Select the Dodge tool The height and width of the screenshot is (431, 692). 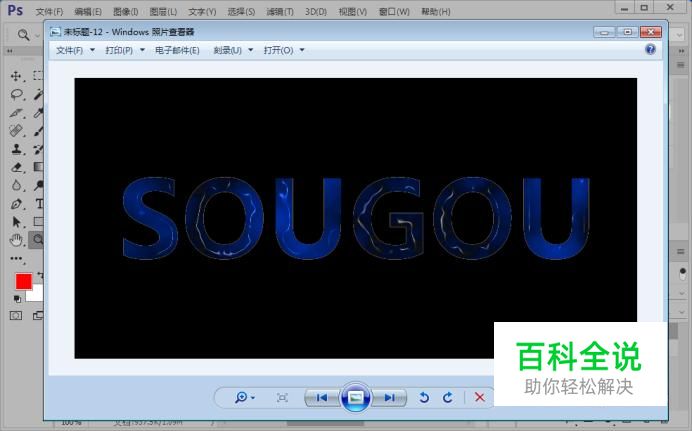tap(38, 185)
